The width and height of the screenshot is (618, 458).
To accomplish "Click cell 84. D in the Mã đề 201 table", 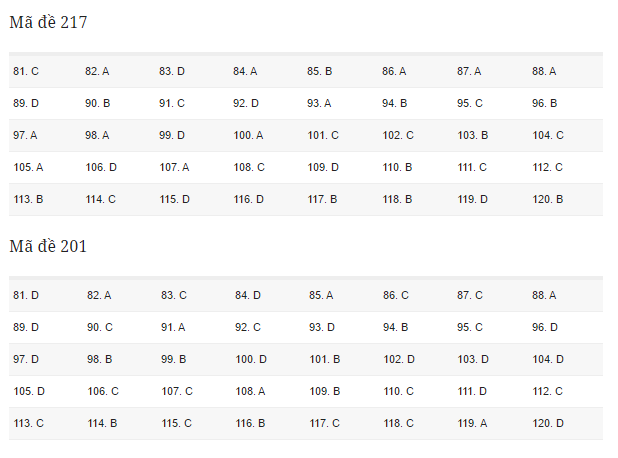I will (248, 296).
